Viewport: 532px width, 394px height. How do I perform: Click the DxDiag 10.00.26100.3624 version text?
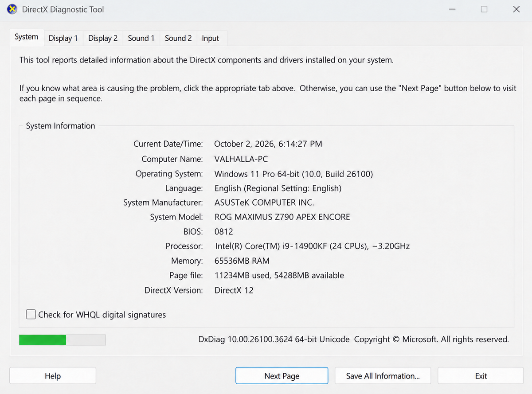point(274,339)
